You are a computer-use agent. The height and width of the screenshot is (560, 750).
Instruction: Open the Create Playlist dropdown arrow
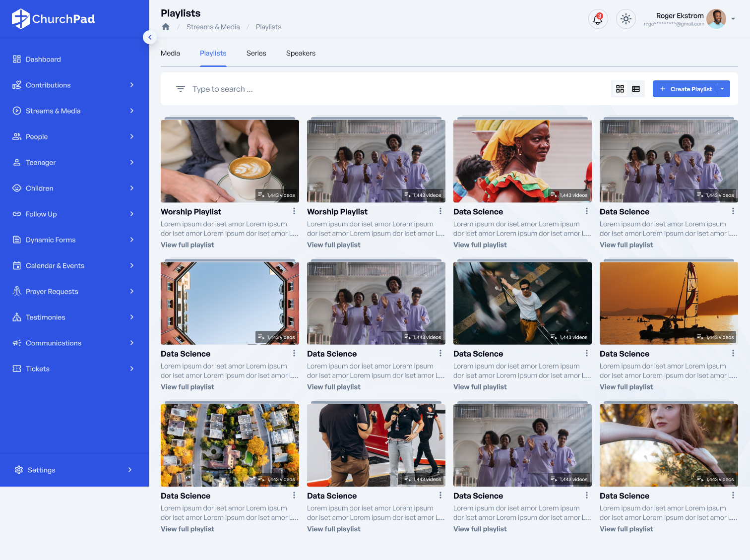point(723,89)
